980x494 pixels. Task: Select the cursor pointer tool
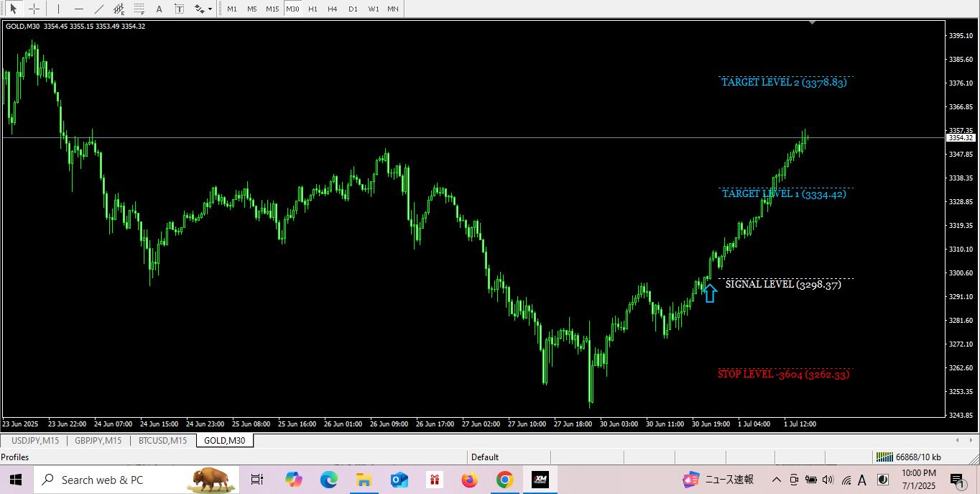(x=14, y=9)
